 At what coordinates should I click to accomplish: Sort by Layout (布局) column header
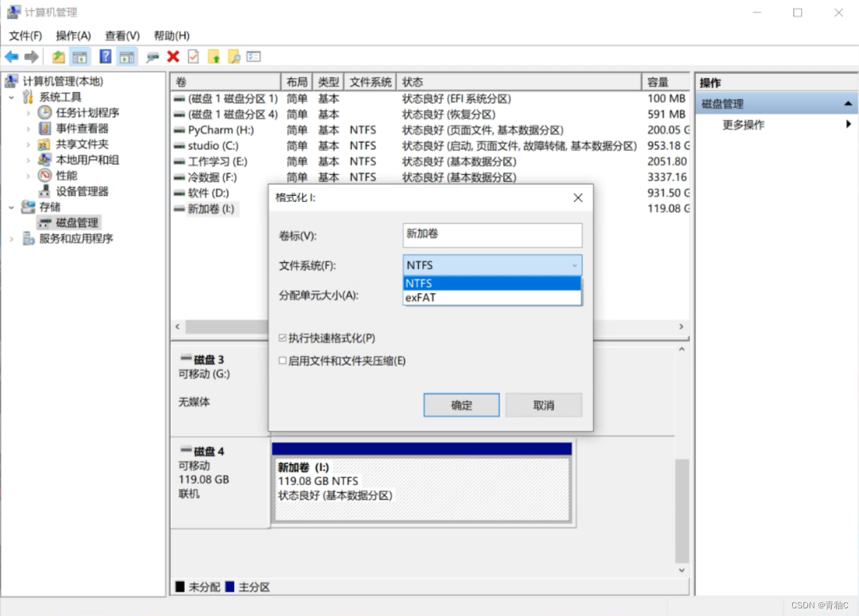pos(297,82)
